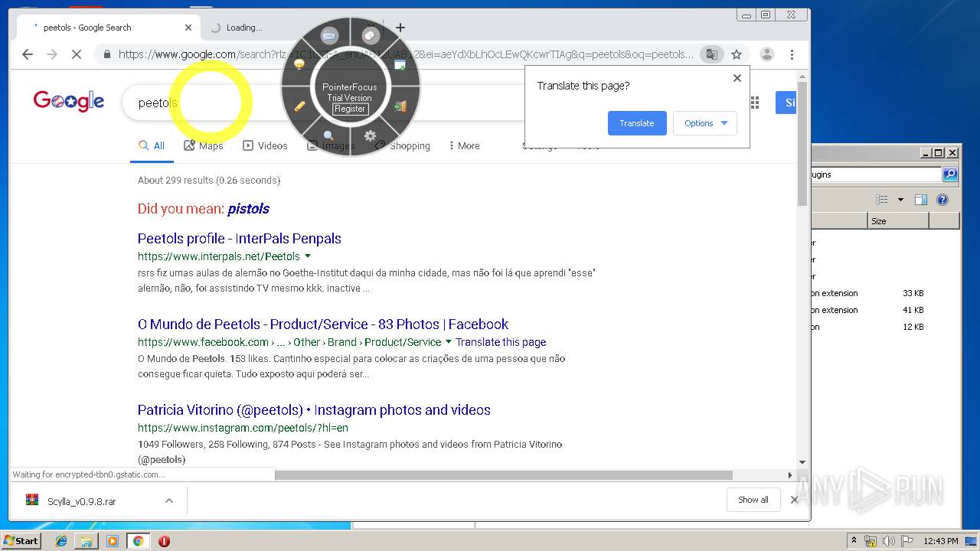Launch Internet Explorer from taskbar
This screenshot has width=980, height=551.
(x=61, y=541)
